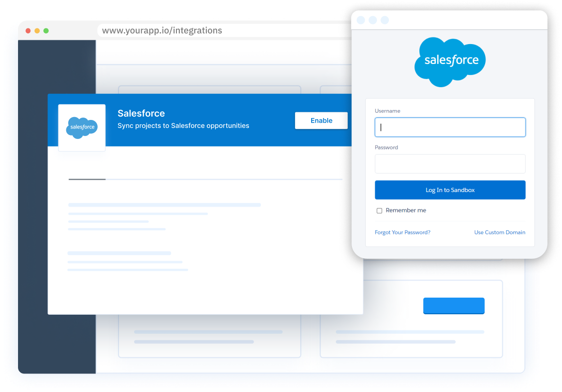Click the Salesforce cloud logo on the login modal
Image resolution: width=562 pixels, height=392 pixels.
[x=450, y=62]
